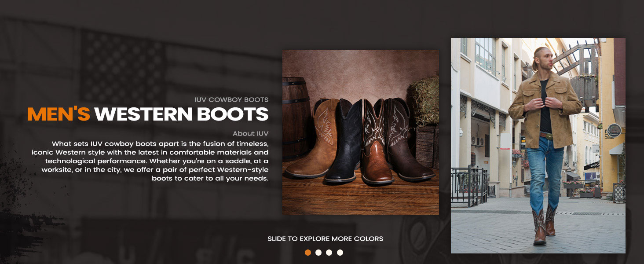
Task: Select the orange first carousel dot
Action: pos(308,253)
